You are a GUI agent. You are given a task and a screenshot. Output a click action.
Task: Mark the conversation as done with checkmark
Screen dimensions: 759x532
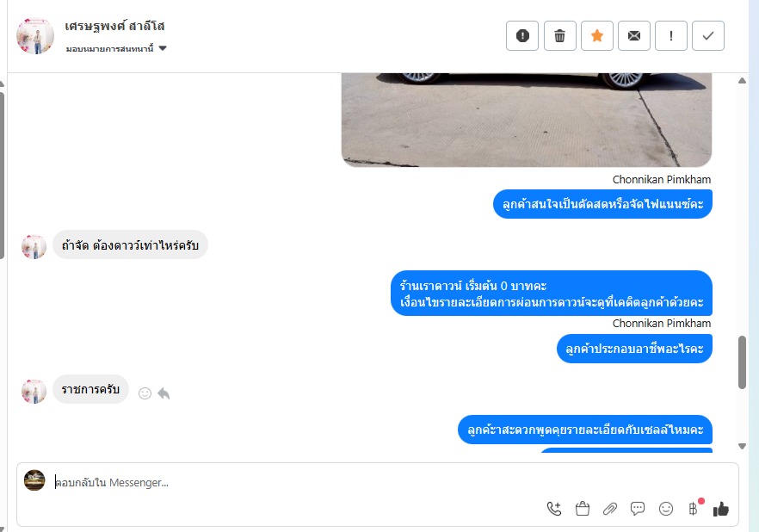[708, 36]
